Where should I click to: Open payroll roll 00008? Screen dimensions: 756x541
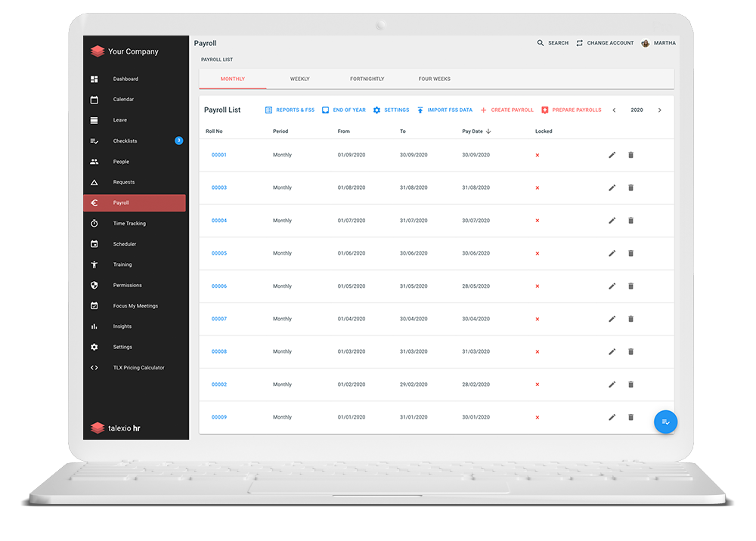[x=219, y=351]
